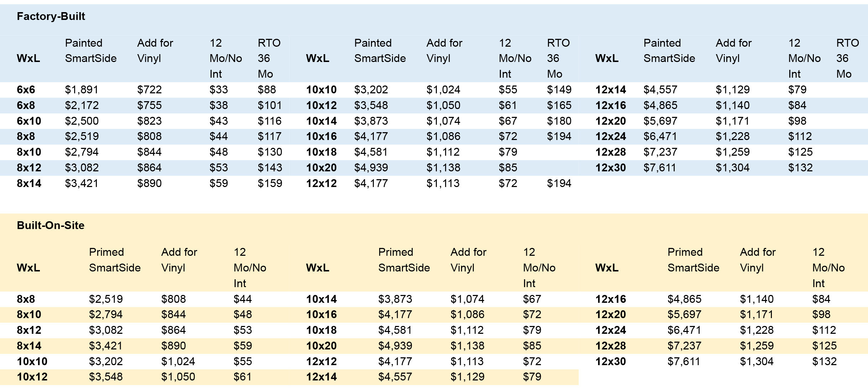Image resolution: width=868 pixels, height=389 pixels.
Task: Click the $7,611 Painted SmartSide price for 12x30
Action: point(660,168)
